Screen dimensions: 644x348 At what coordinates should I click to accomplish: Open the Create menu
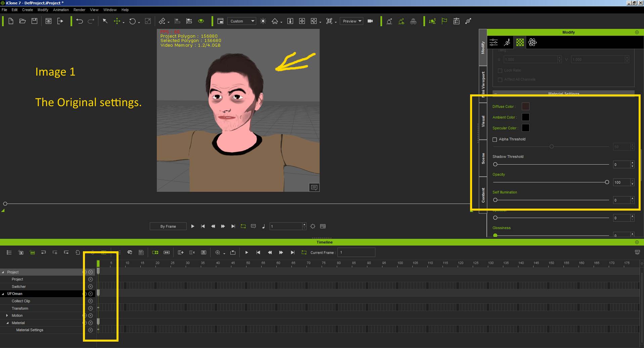28,10
